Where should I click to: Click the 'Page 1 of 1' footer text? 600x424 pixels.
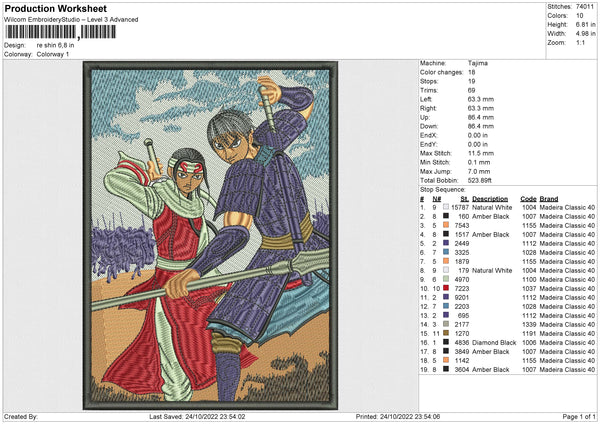click(x=579, y=416)
